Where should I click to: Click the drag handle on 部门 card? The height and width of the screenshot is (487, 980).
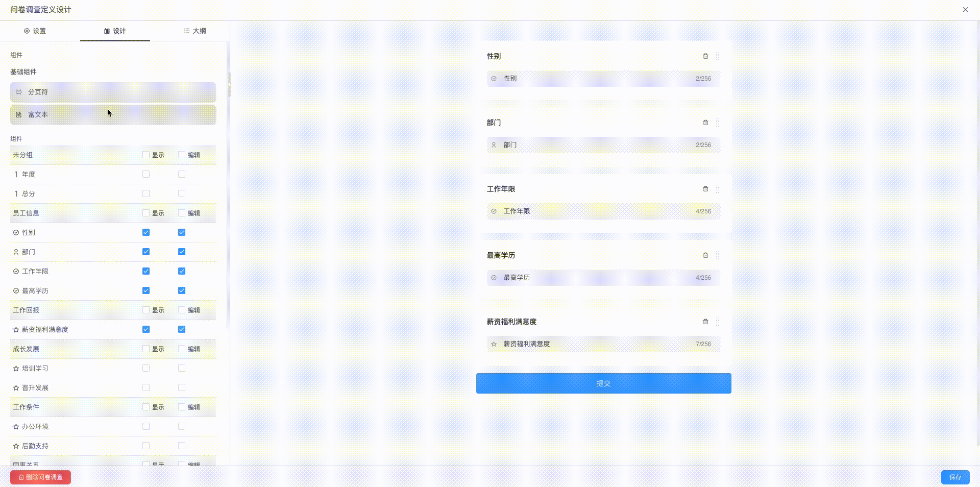pyautogui.click(x=718, y=123)
